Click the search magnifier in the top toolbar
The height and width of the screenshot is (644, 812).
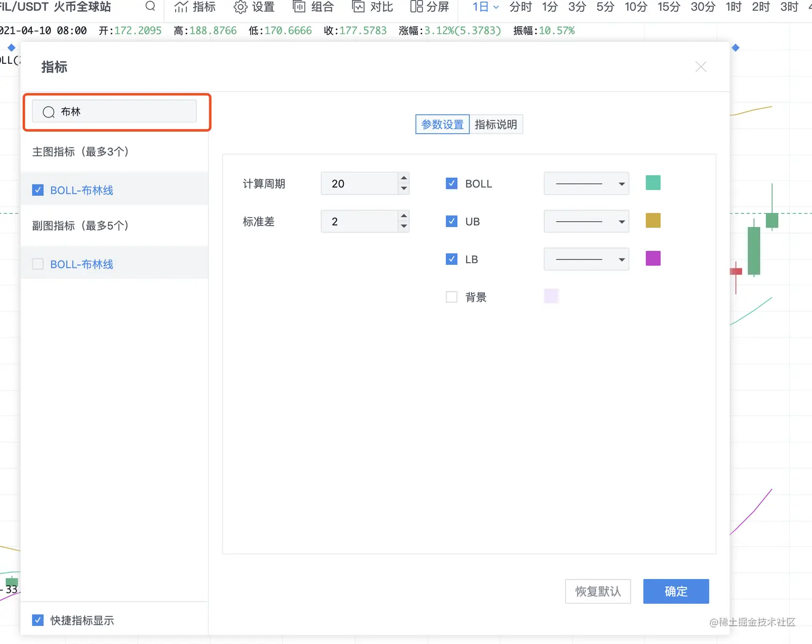pos(150,7)
